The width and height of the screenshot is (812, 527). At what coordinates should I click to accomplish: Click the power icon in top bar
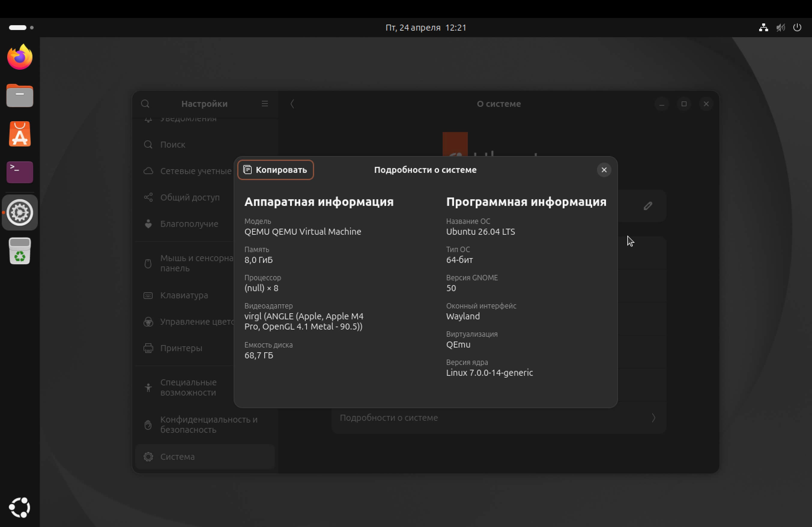(798, 28)
